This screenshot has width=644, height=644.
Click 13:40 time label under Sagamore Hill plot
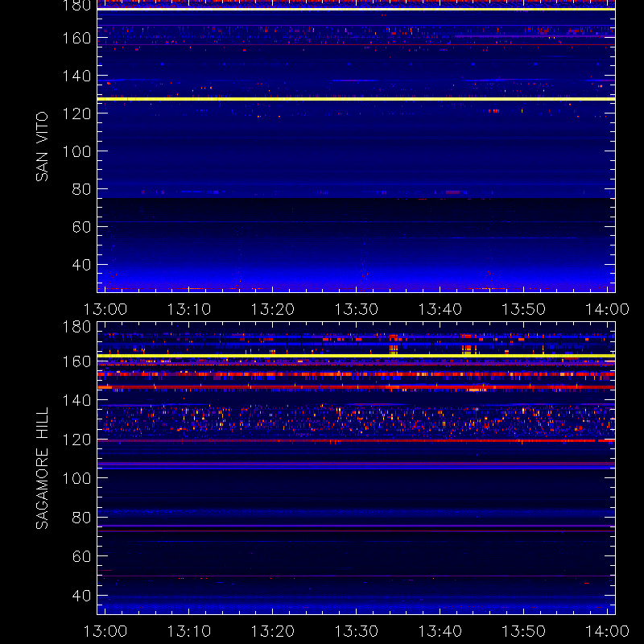(440, 631)
